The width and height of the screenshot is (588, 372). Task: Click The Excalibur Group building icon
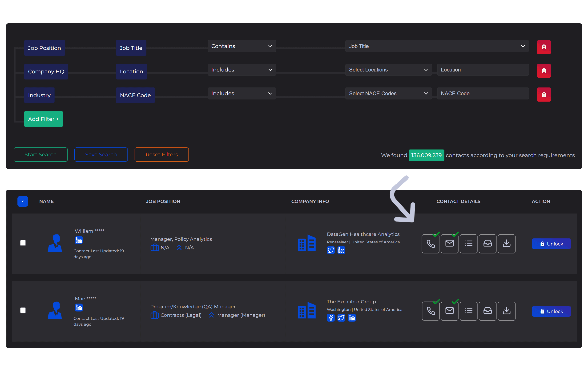pyautogui.click(x=306, y=310)
